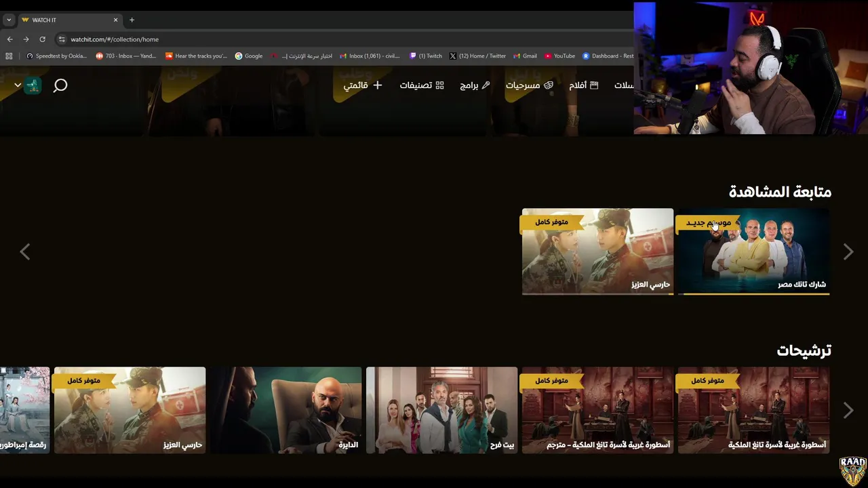Viewport: 868px width, 488px height.
Task: Open اختبار سرعة الإنترنت bookmark
Action: coord(302,56)
